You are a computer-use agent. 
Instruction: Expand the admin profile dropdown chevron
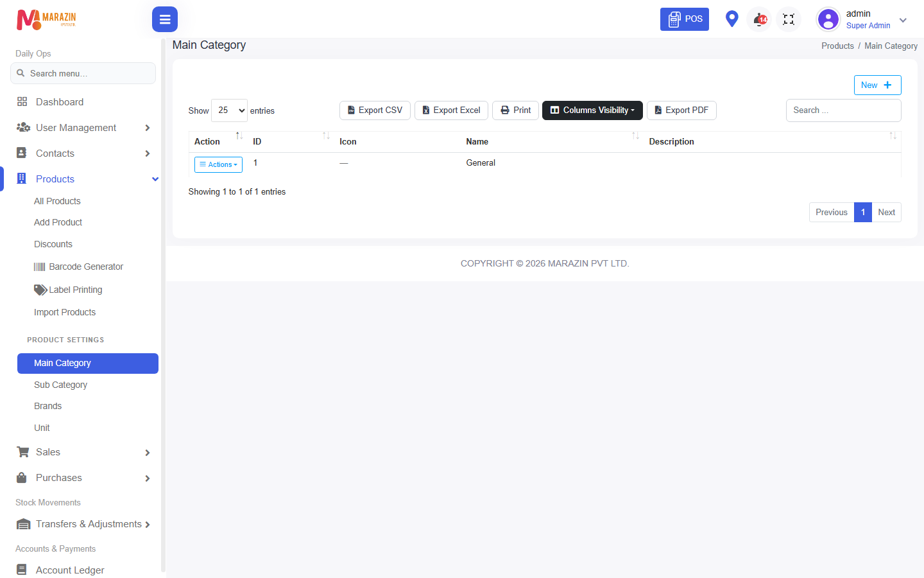pos(903,20)
